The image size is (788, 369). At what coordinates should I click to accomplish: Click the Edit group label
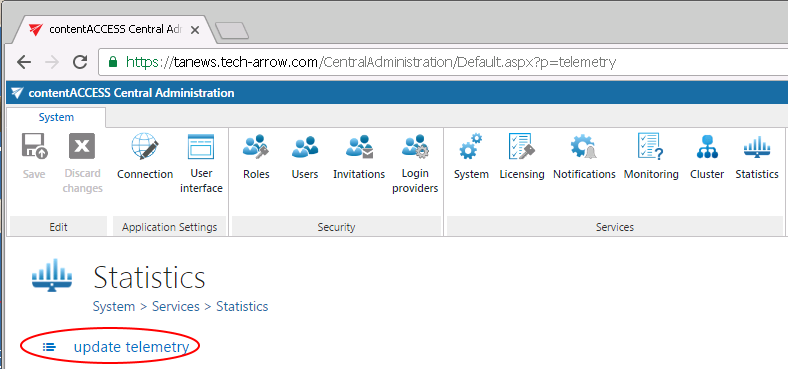tap(58, 227)
